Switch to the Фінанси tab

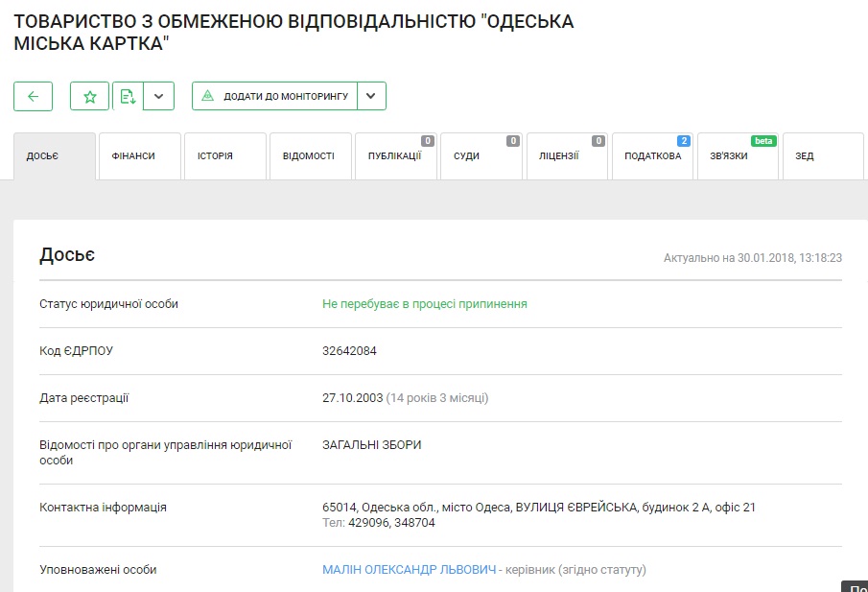coord(140,156)
